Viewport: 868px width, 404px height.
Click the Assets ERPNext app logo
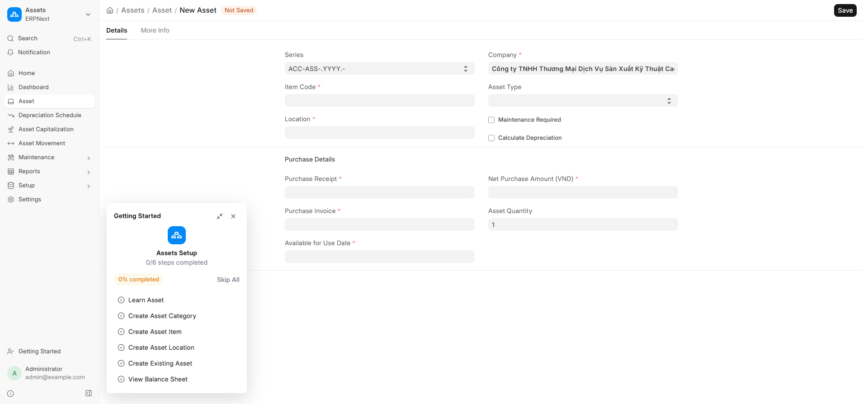coord(14,14)
